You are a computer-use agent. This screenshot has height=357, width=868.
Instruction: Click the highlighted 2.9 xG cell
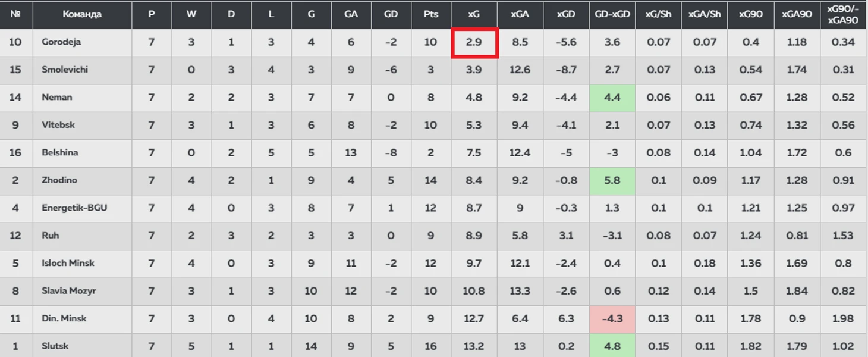(474, 43)
